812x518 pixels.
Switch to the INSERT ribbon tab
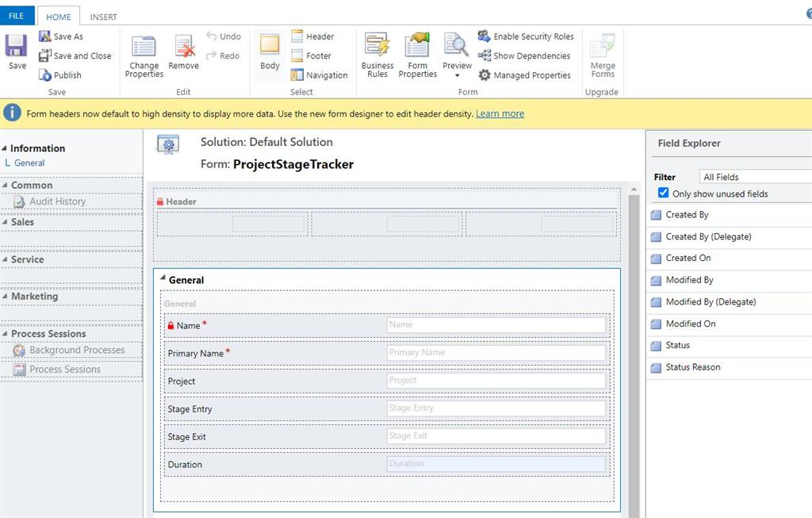click(104, 17)
